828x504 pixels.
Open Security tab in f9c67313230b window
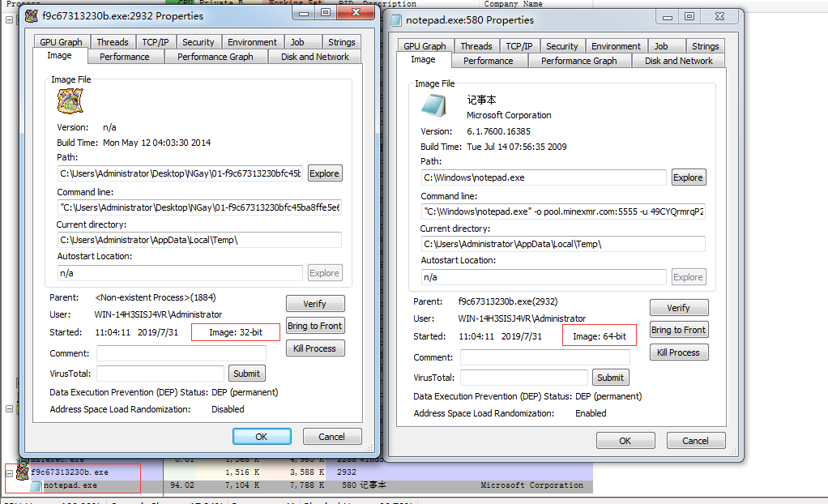198,42
